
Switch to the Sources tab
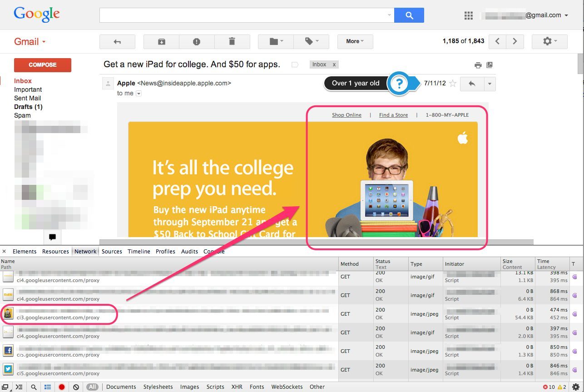point(112,251)
